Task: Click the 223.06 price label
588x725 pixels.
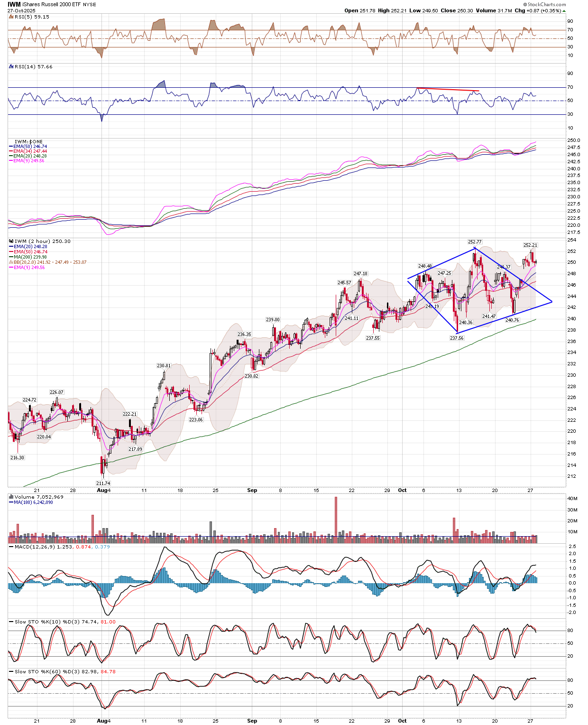Action: point(196,420)
